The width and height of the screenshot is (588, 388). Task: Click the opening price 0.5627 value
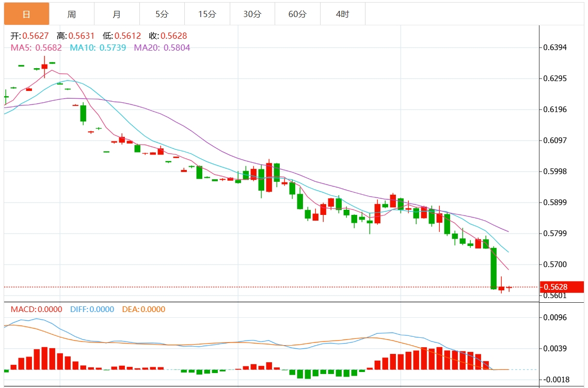tap(36, 36)
